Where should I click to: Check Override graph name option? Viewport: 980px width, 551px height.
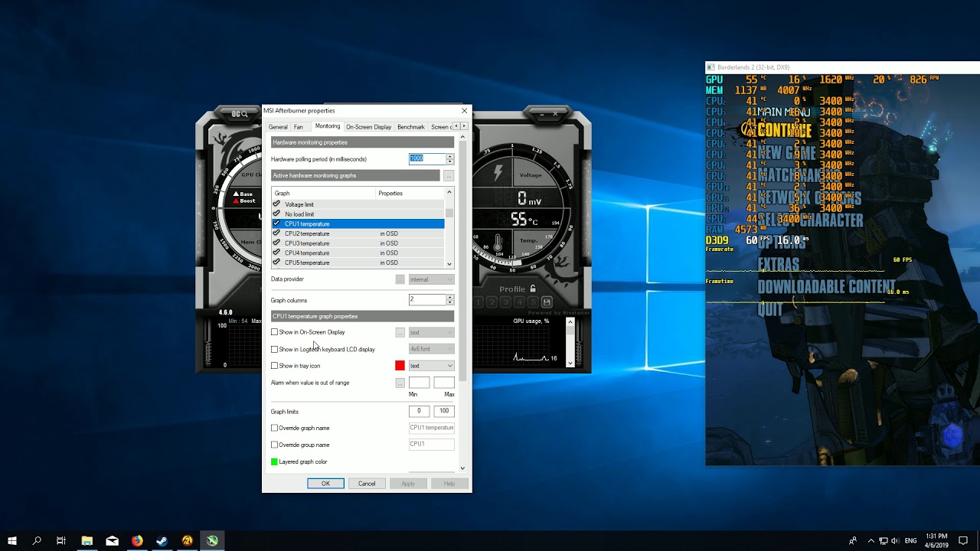tap(275, 428)
